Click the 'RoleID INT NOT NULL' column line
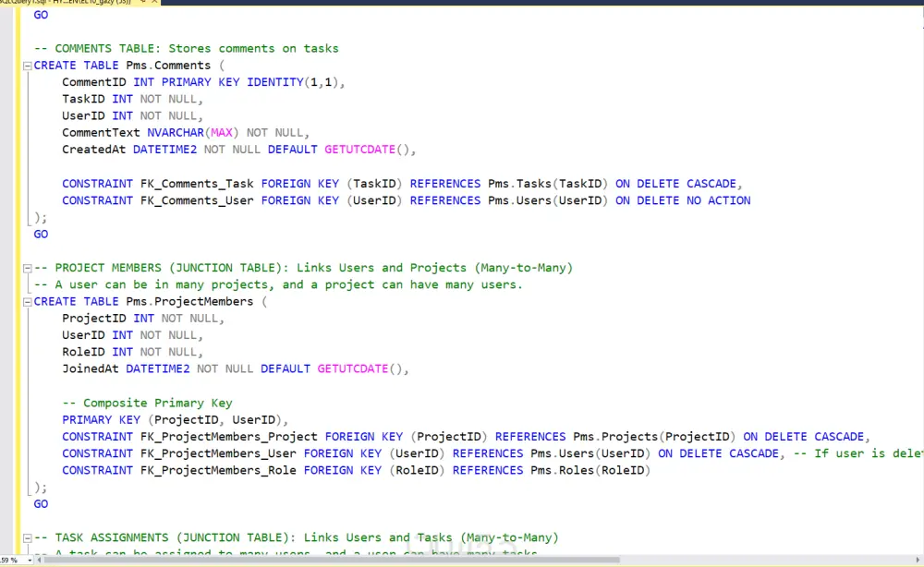This screenshot has width=924, height=567. point(132,352)
